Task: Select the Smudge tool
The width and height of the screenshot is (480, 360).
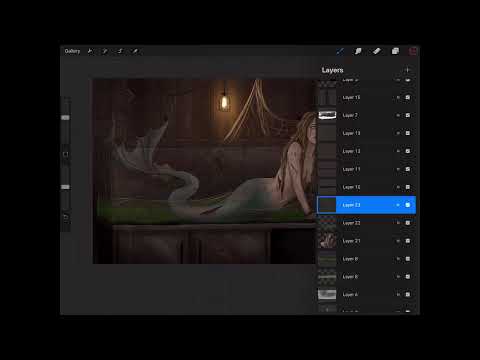Action: point(358,51)
